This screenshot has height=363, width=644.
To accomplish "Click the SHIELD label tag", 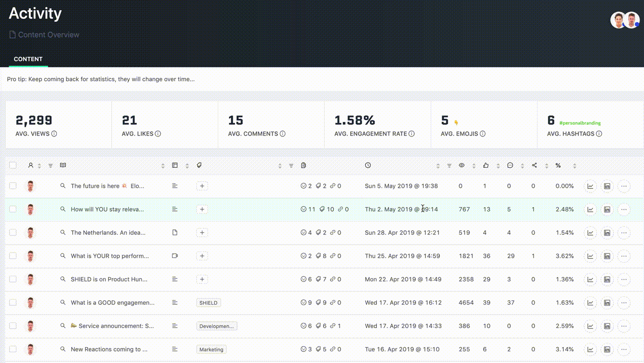I will (208, 302).
